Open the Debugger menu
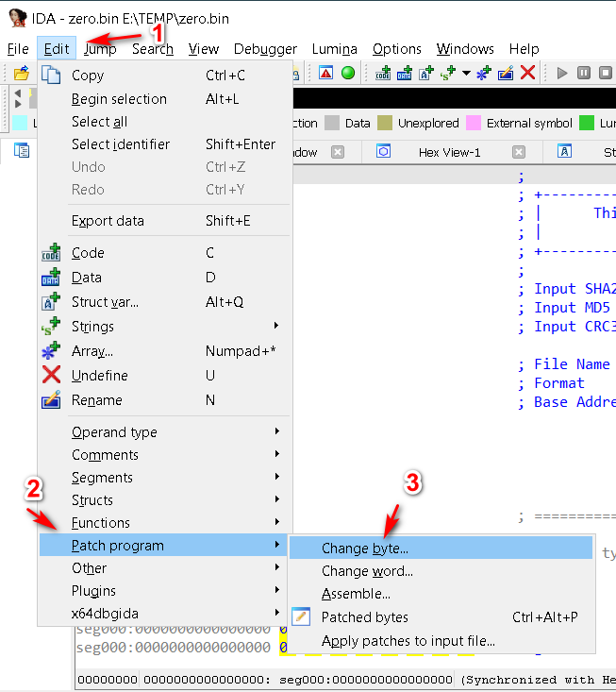The image size is (616, 692). pos(265,48)
